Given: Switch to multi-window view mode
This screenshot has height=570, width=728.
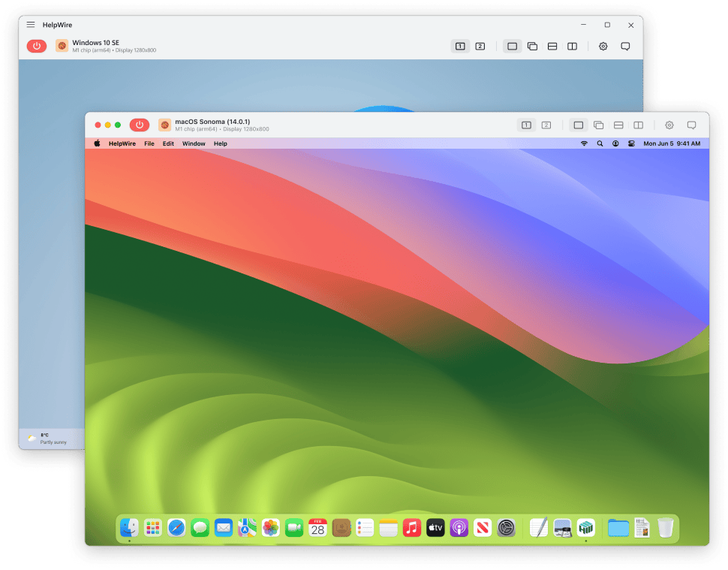Looking at the screenshot, I should [x=598, y=125].
